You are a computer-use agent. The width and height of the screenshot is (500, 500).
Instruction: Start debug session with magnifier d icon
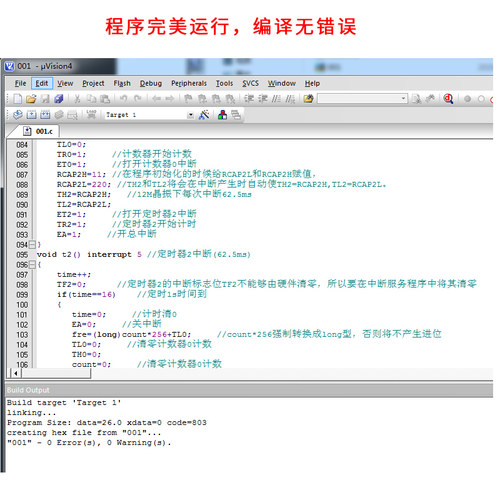[449, 99]
